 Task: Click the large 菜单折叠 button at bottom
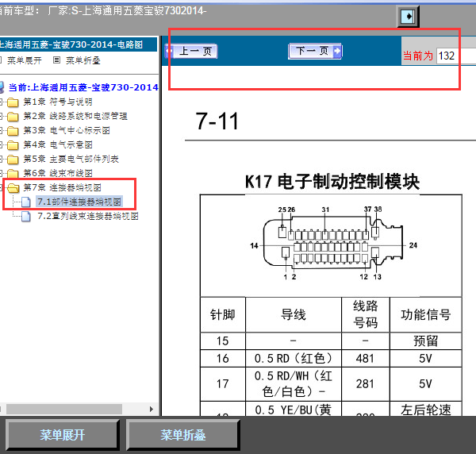pyautogui.click(x=183, y=435)
